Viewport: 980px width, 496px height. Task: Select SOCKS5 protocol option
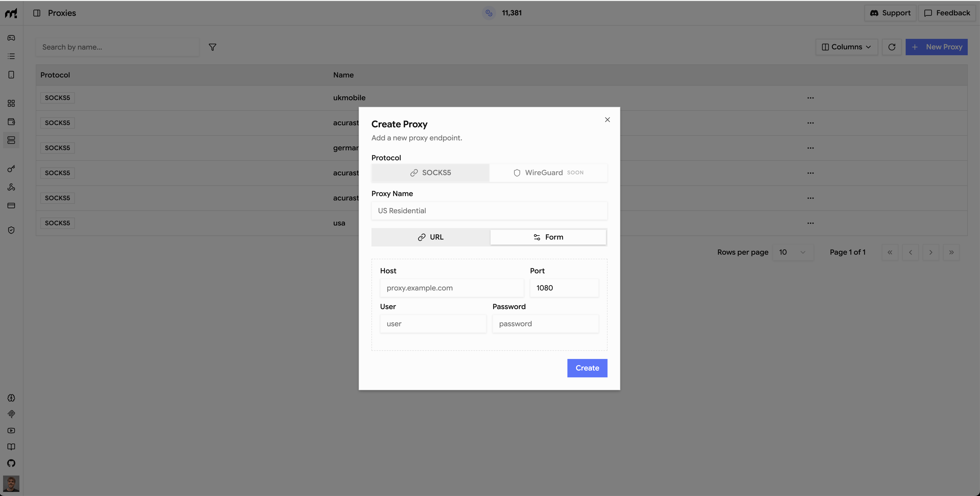(x=430, y=173)
